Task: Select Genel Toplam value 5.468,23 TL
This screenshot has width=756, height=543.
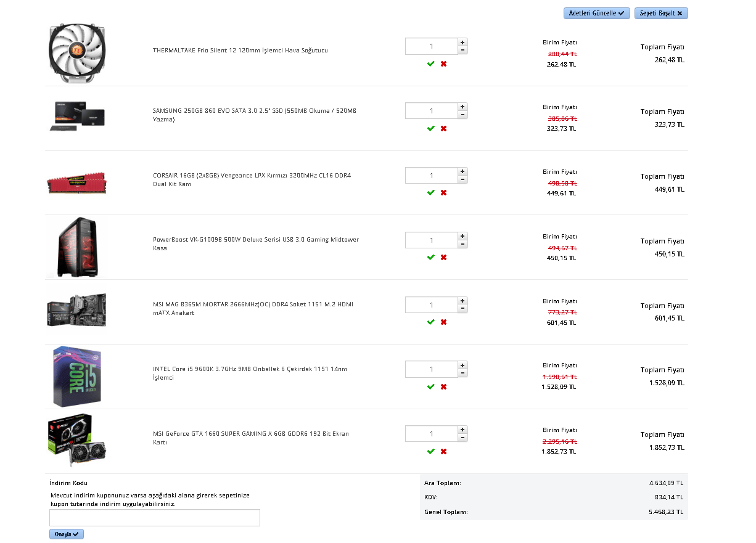Action: point(666,512)
